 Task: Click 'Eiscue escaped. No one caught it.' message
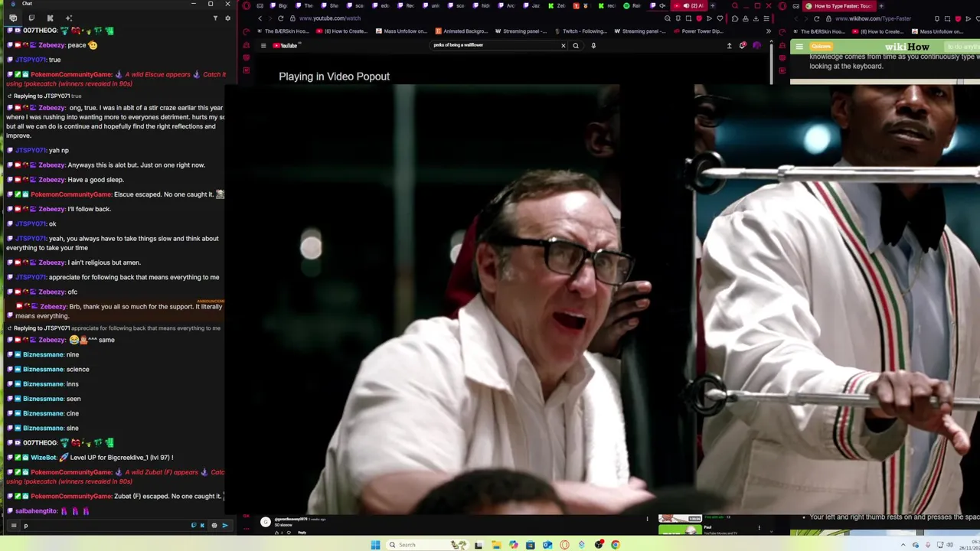[x=164, y=194]
